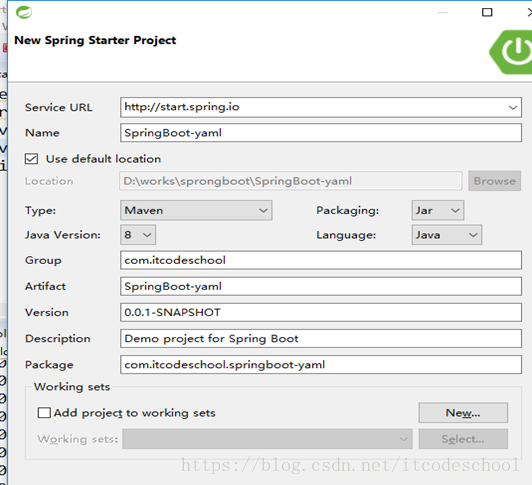Click the Package field
532x485 pixels.
[x=321, y=365]
